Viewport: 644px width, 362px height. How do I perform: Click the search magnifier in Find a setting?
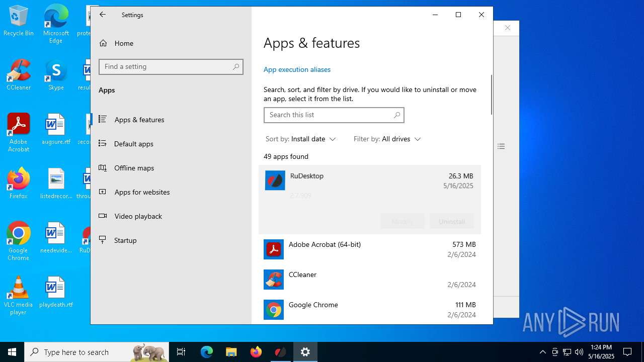tap(236, 66)
